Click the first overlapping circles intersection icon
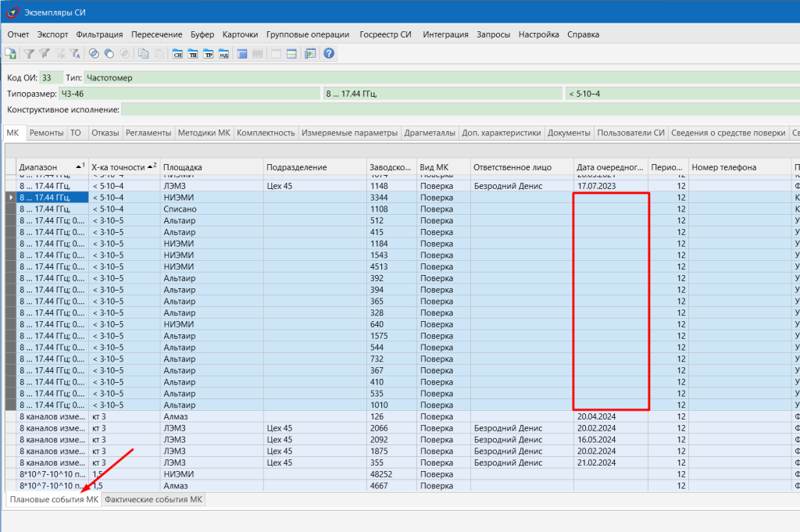800x532 pixels. point(94,54)
